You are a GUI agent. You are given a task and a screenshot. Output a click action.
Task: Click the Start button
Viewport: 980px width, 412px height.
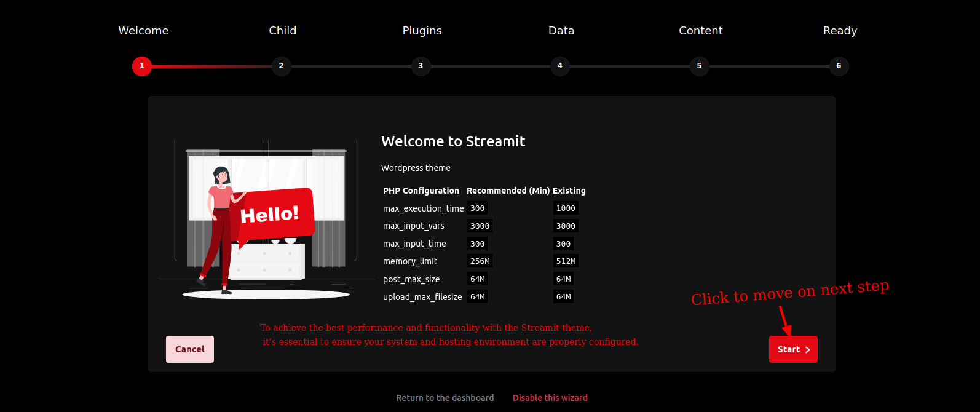click(x=793, y=349)
